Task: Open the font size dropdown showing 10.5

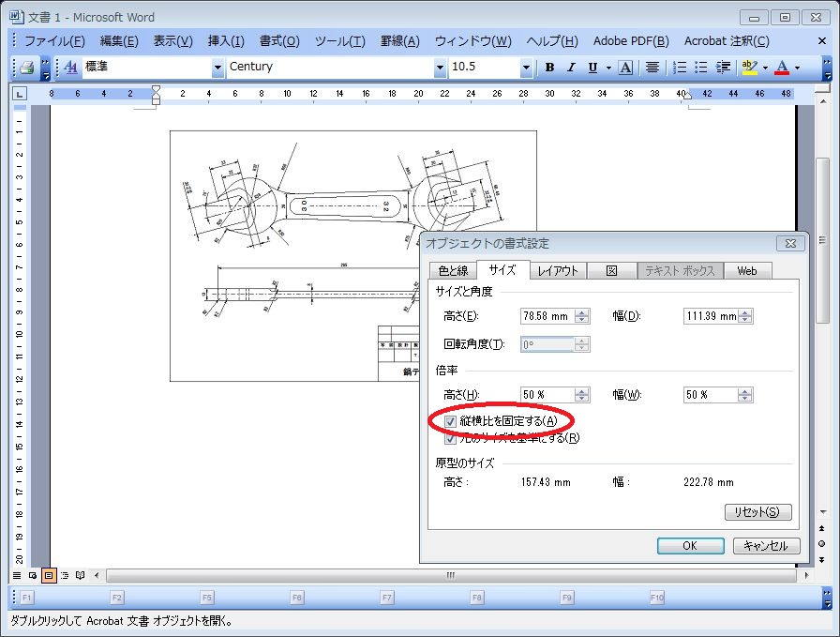Action: 526,68
